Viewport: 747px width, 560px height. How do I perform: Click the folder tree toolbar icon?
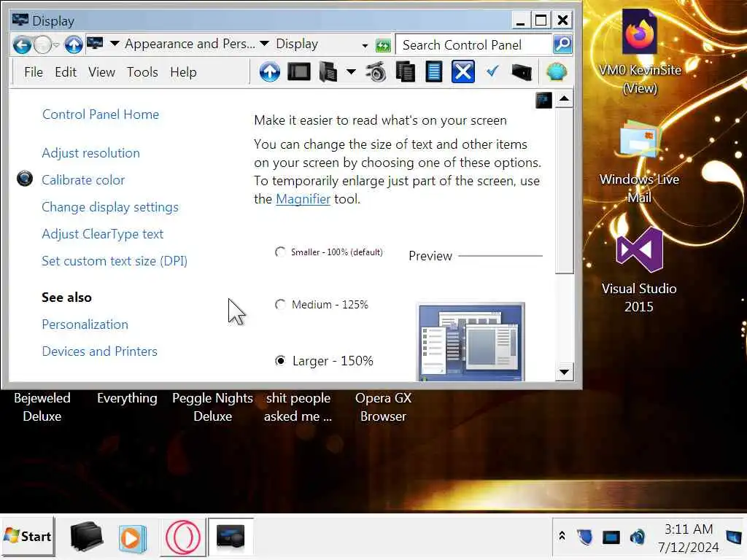click(x=328, y=72)
